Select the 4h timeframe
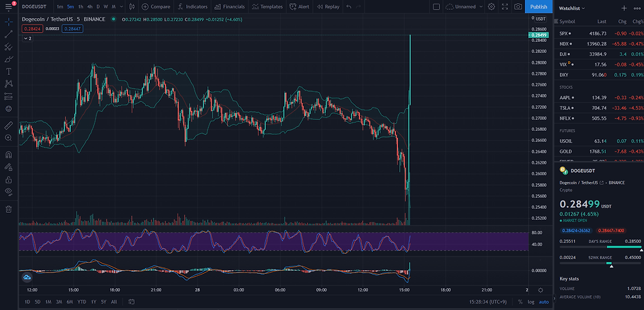Viewport: 644px width, 310px height. click(90, 6)
